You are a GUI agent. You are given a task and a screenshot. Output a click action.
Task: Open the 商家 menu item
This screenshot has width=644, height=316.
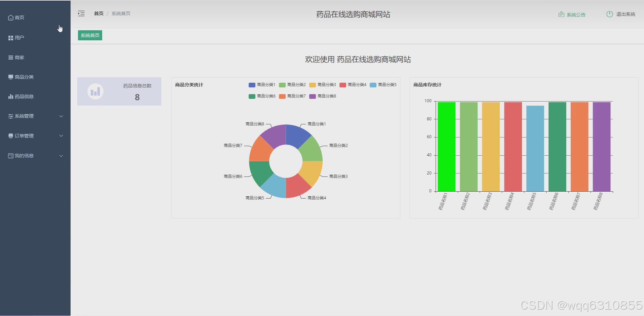[35, 57]
